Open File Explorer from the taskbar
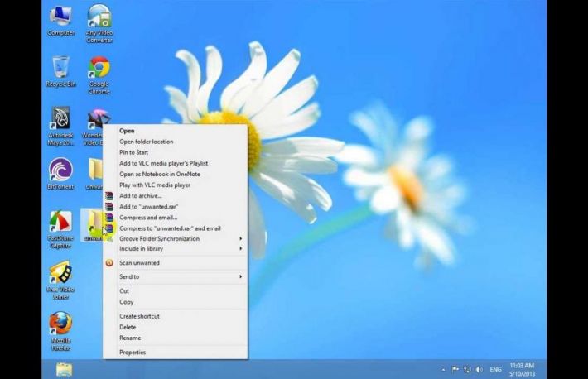This screenshot has height=379, width=588. (x=64, y=369)
